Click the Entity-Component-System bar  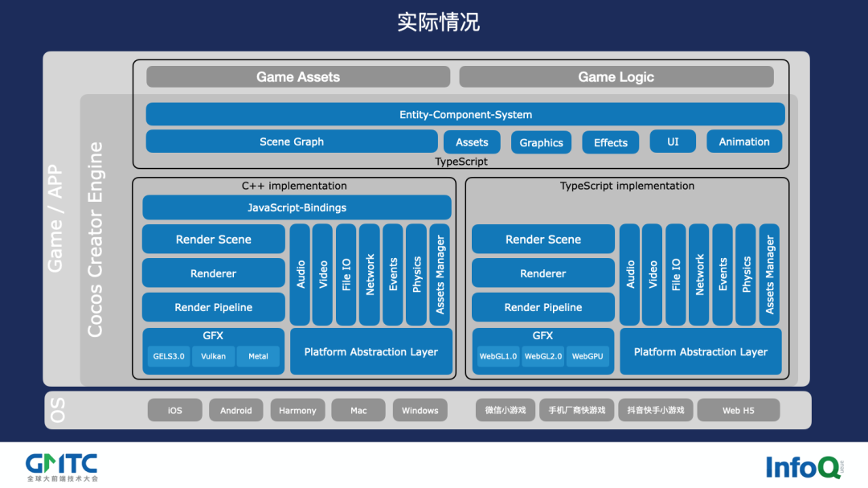click(x=465, y=115)
